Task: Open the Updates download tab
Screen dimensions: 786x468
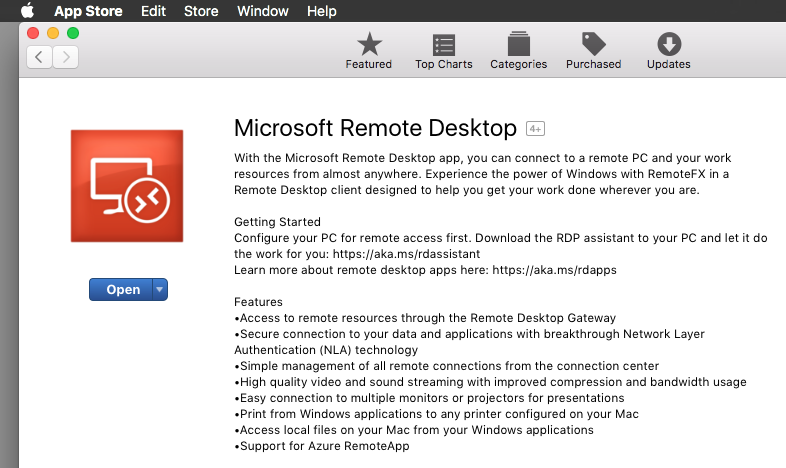Action: coord(669,51)
